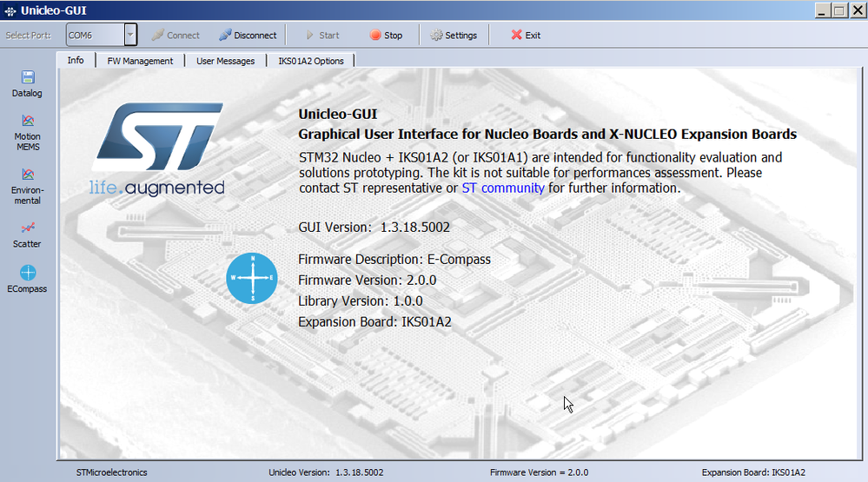The height and width of the screenshot is (482, 868).
Task: Open the Scatter plot view
Action: [x=28, y=234]
